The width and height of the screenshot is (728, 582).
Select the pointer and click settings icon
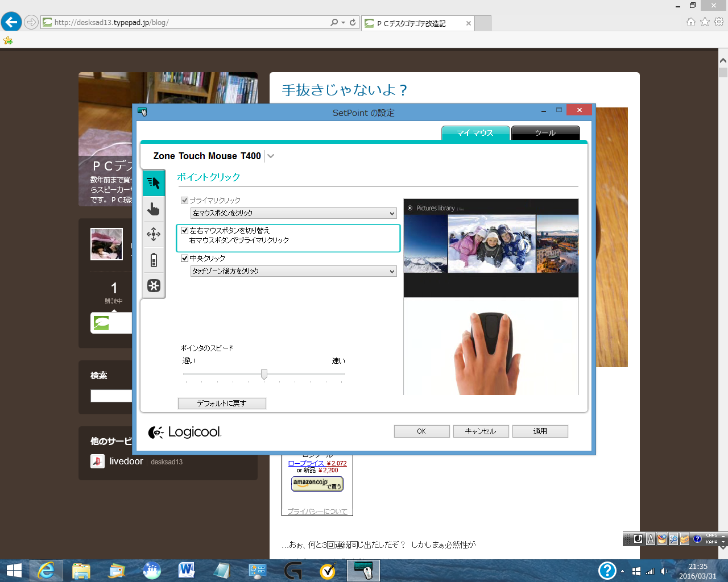pos(154,182)
